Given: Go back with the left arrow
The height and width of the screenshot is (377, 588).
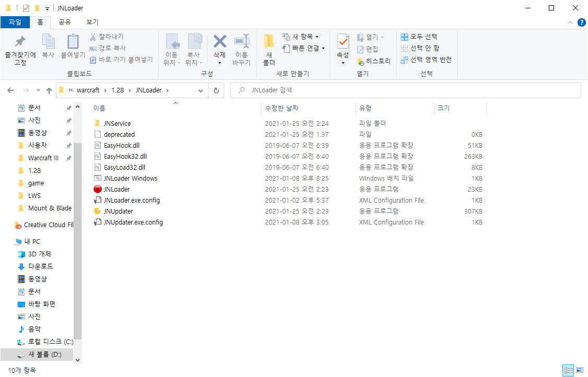Looking at the screenshot, I should [x=10, y=90].
